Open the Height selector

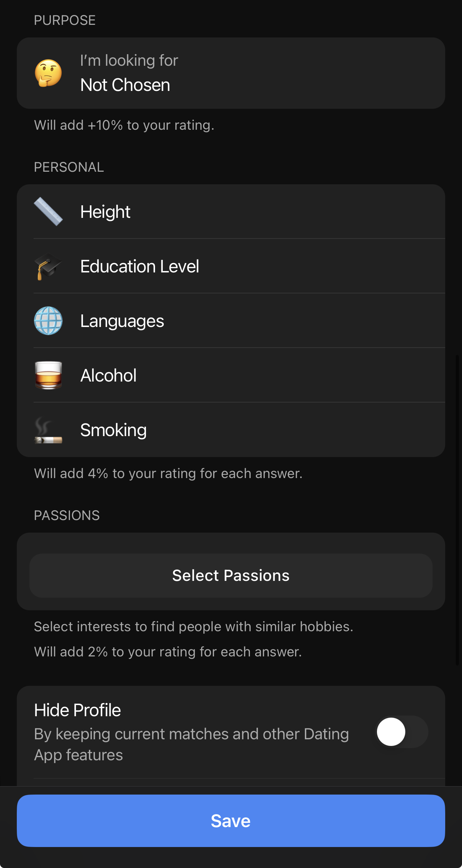pyautogui.click(x=231, y=212)
